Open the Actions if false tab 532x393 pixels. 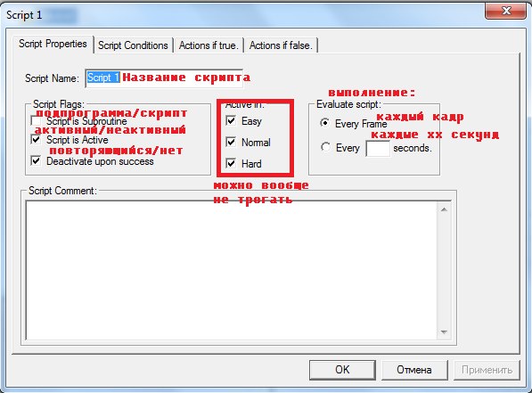281,45
